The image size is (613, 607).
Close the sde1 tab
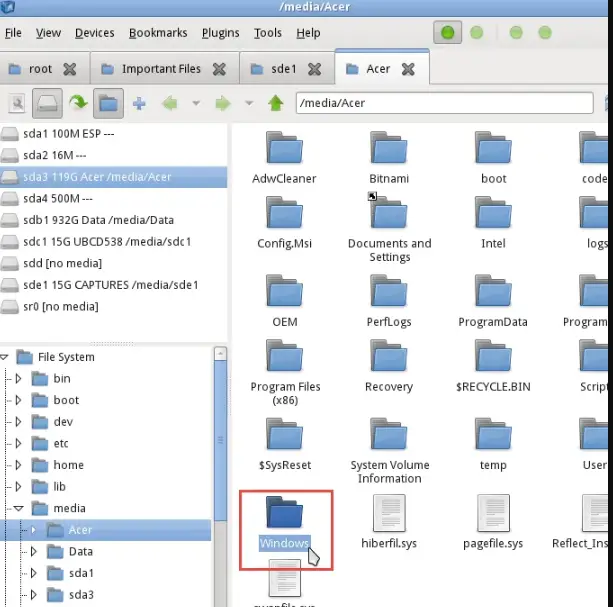click(x=314, y=69)
